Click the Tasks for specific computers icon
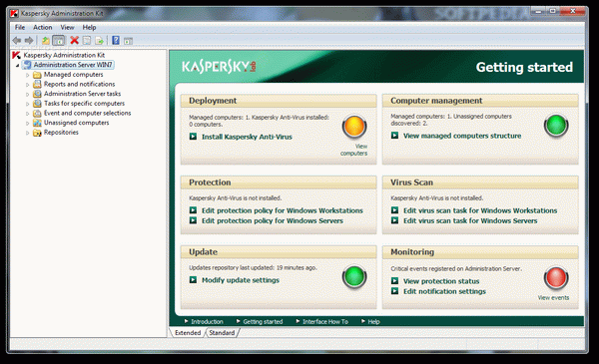This screenshot has height=364, width=599. pos(37,104)
